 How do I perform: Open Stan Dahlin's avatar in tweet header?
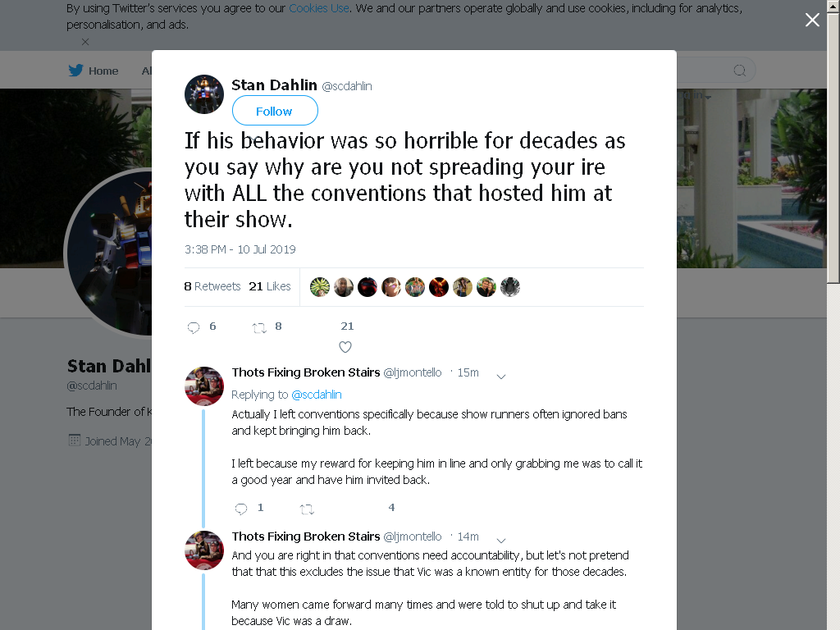(x=204, y=94)
